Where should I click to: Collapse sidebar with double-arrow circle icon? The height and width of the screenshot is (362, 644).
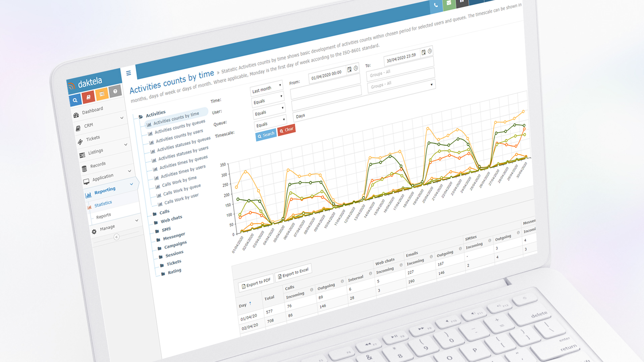pos(116,237)
